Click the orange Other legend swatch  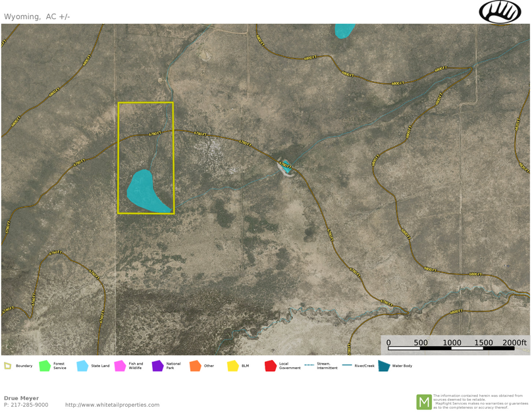195,366
